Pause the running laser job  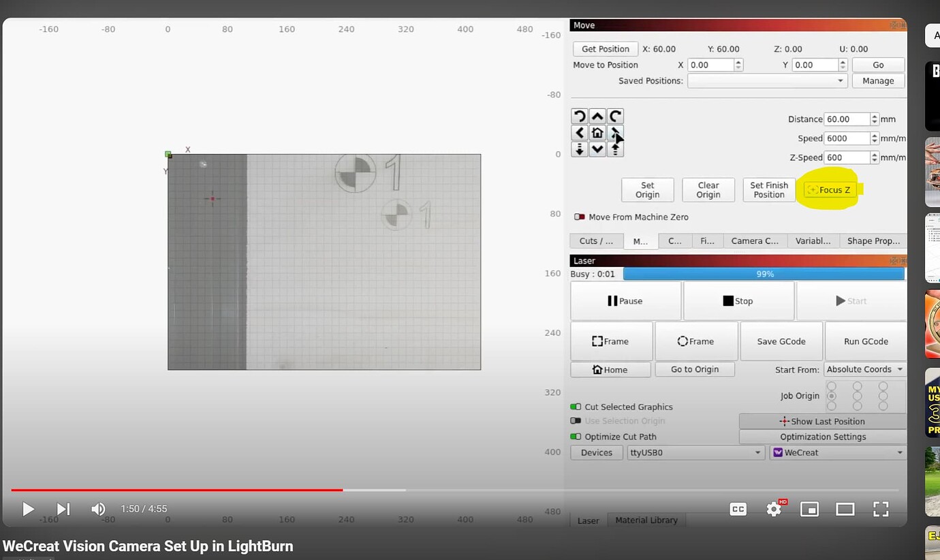click(625, 300)
